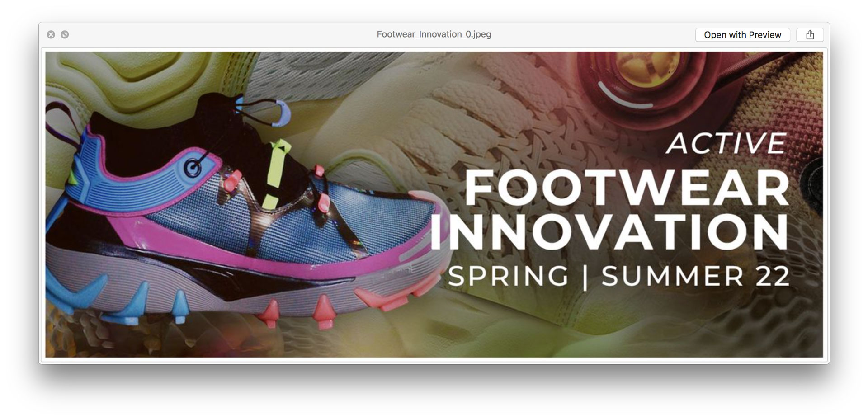
Task: Click the Share icon in title bar
Action: [810, 35]
